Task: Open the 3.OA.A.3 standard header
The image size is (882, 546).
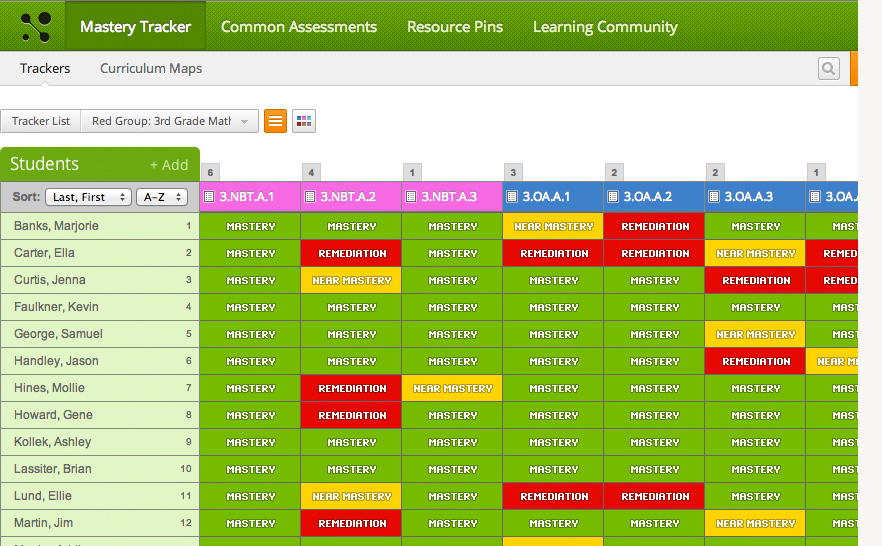Action: (755, 197)
